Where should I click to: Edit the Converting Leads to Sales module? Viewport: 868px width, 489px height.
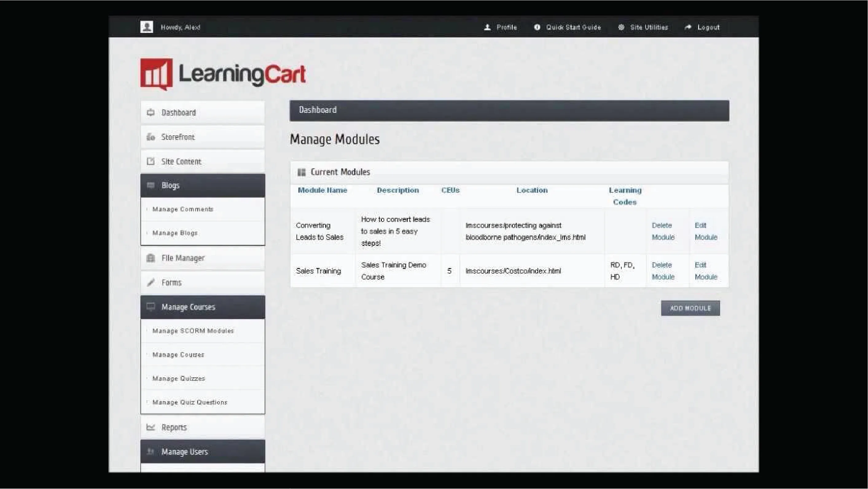pyautogui.click(x=706, y=231)
